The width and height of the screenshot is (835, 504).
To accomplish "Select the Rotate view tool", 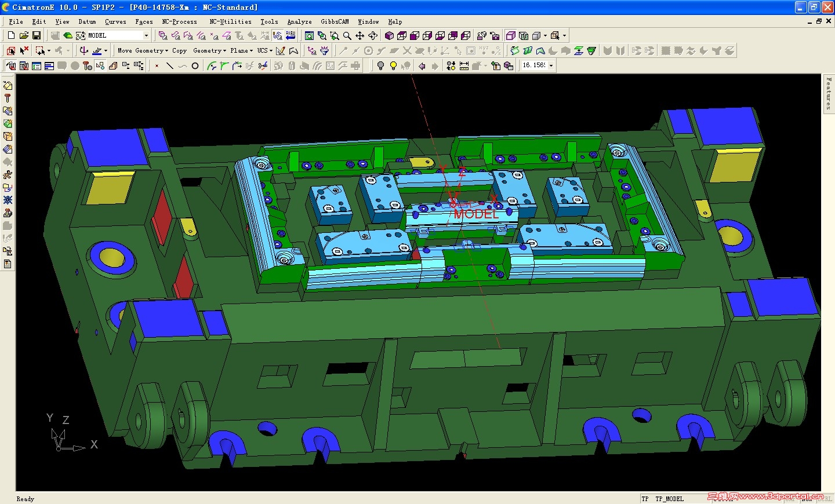I will coord(373,35).
